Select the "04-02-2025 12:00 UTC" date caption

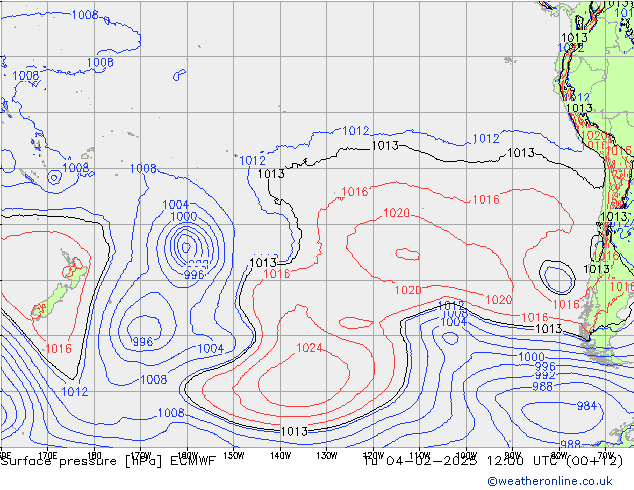coord(472,460)
